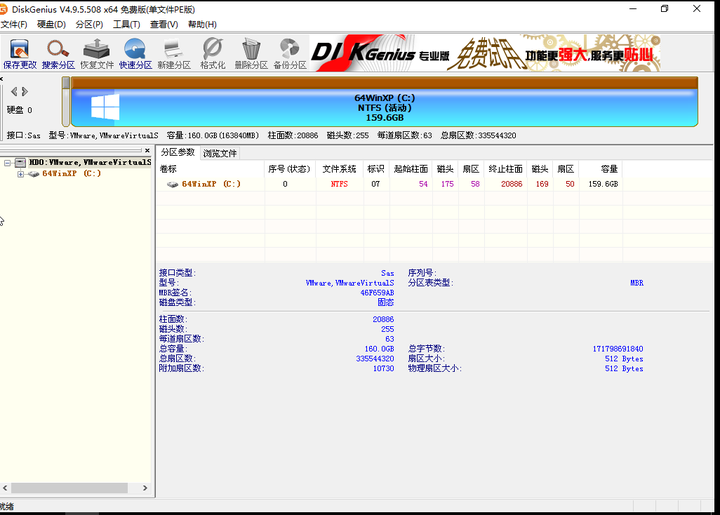Select 64WinXP (C:) in the disk tree
Image resolution: width=720 pixels, height=515 pixels.
click(x=71, y=174)
